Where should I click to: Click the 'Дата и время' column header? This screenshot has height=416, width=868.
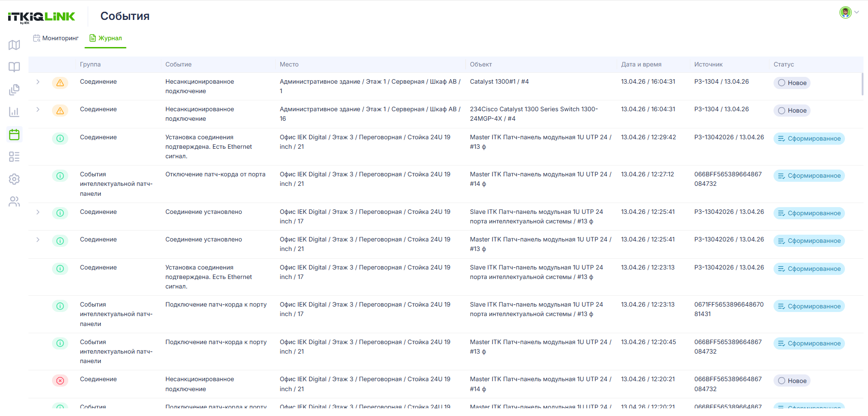click(x=641, y=64)
